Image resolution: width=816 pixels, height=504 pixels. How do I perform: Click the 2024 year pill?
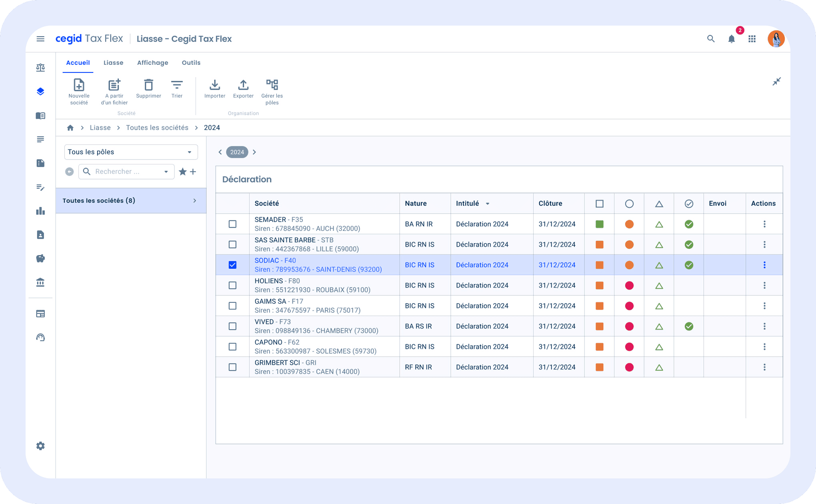[x=237, y=152]
